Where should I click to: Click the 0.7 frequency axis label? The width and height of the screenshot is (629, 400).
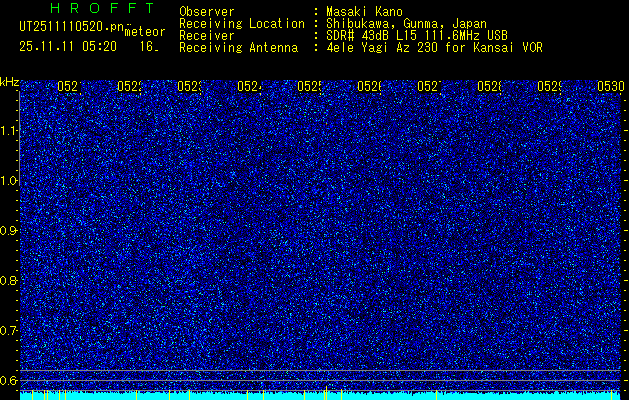point(8,331)
